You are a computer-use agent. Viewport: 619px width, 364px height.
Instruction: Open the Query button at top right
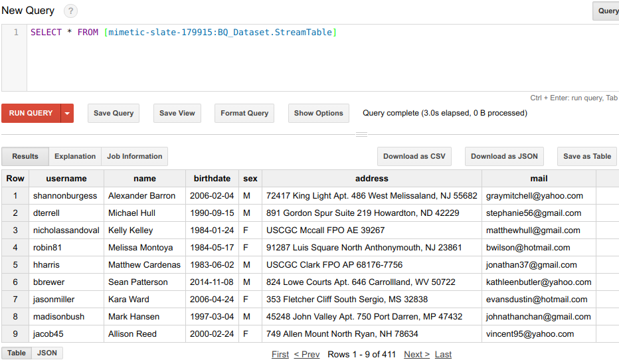[x=606, y=11]
